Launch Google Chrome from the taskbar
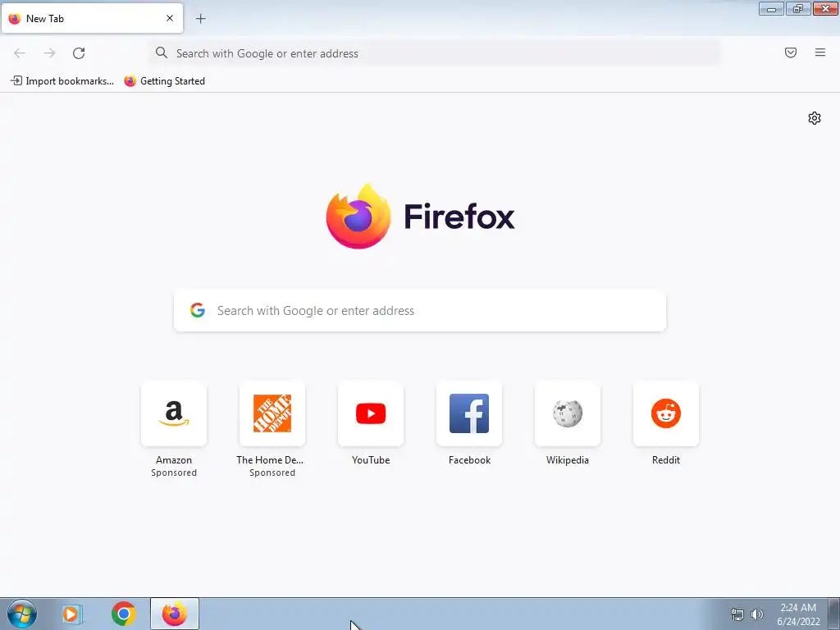Screen dimensions: 840x630 (123, 614)
